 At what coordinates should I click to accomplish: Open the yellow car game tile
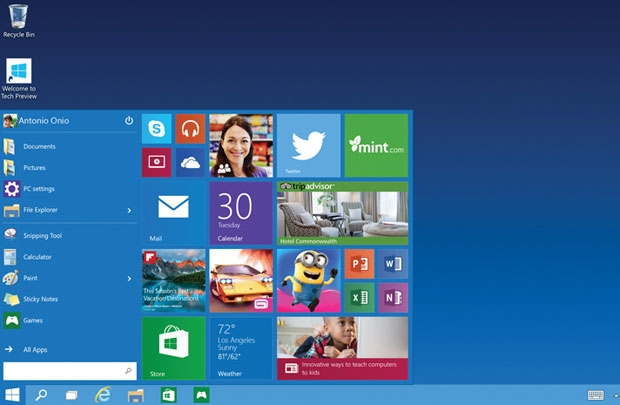click(241, 281)
